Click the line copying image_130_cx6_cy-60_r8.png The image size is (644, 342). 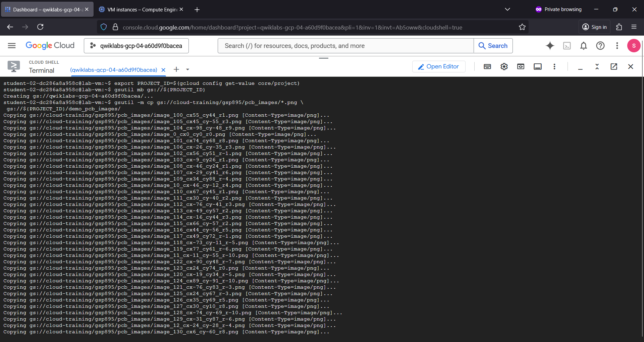(166, 332)
